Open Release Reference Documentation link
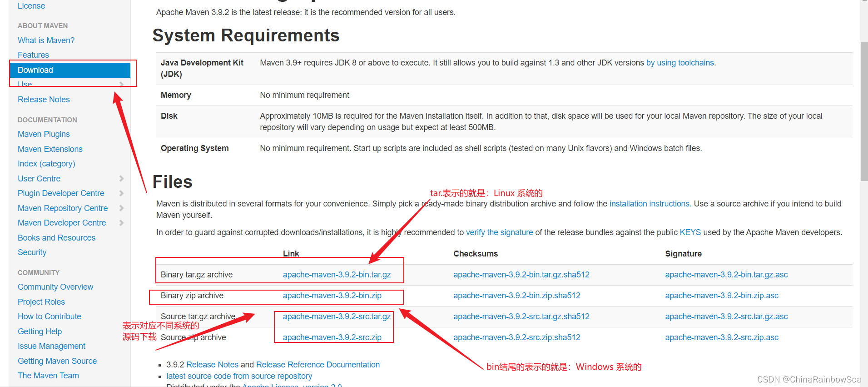 (x=318, y=365)
